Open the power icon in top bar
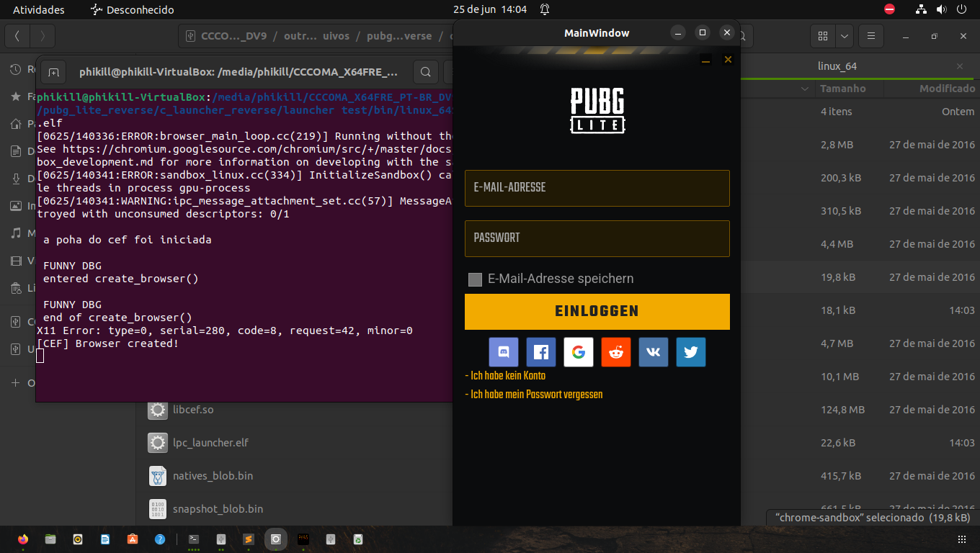Image resolution: width=980 pixels, height=553 pixels. pyautogui.click(x=961, y=10)
